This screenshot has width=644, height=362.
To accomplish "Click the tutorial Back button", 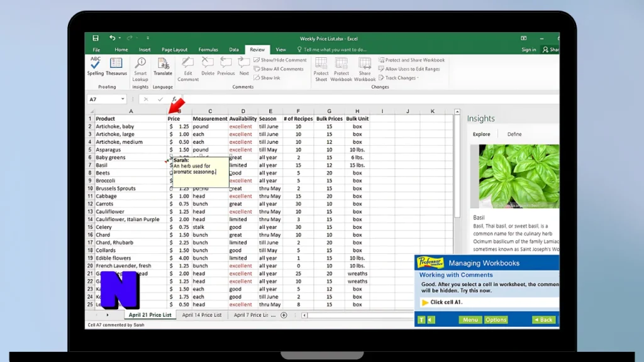I will pos(543,320).
